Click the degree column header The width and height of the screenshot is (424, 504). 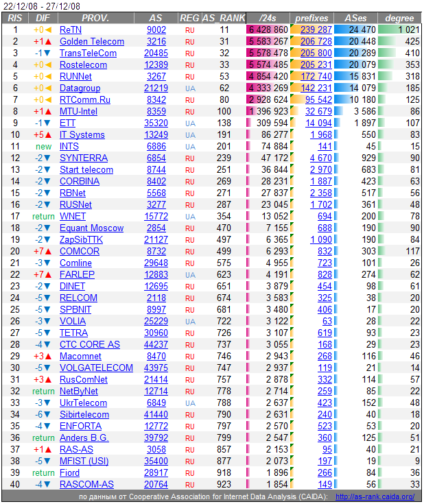(399, 18)
